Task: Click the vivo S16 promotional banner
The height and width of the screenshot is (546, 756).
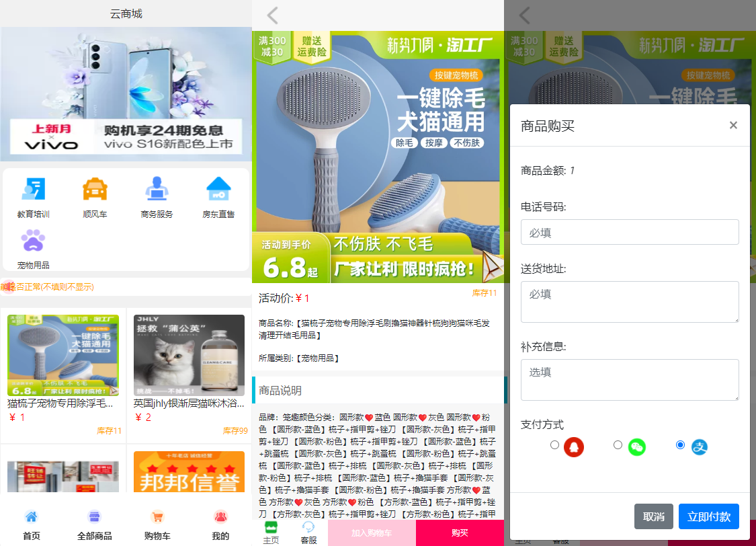Action: pos(126,93)
